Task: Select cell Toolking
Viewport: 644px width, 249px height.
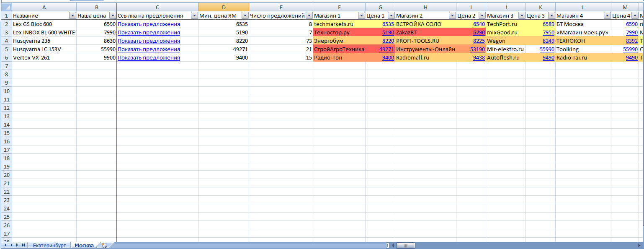Action: [x=583, y=49]
